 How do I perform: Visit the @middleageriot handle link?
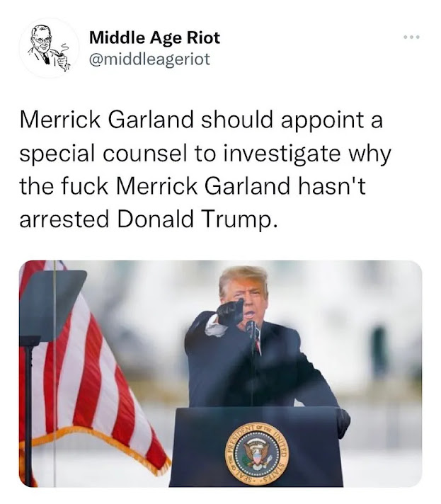coord(149,59)
